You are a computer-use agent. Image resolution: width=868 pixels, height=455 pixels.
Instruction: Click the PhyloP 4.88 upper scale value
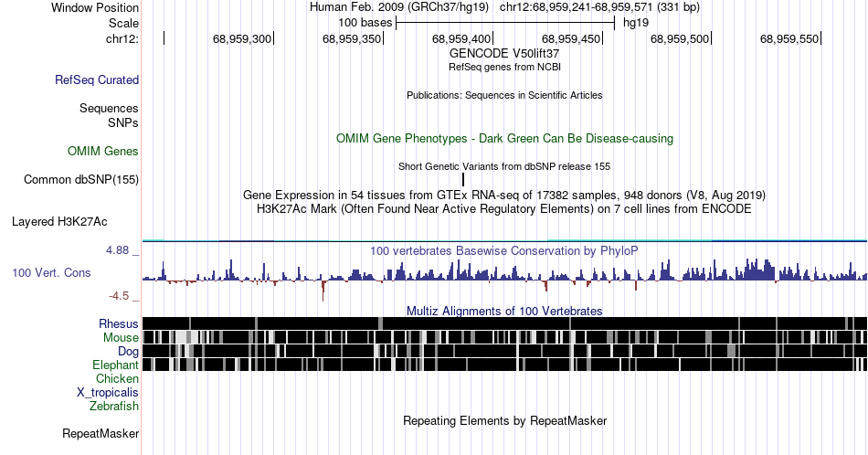point(117,250)
